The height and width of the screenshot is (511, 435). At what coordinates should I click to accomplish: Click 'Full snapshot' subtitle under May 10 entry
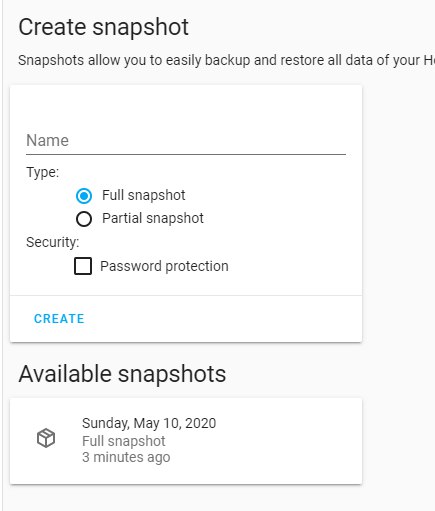[x=124, y=441]
